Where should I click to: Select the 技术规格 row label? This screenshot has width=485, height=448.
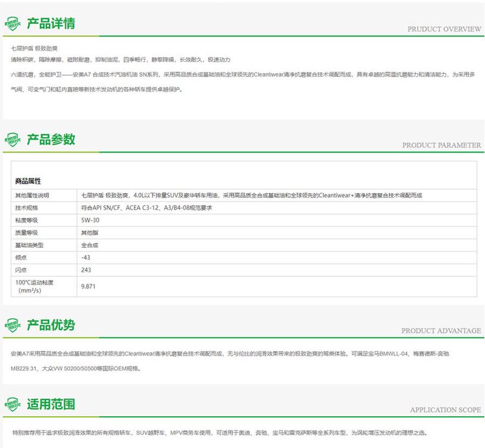click(27, 208)
